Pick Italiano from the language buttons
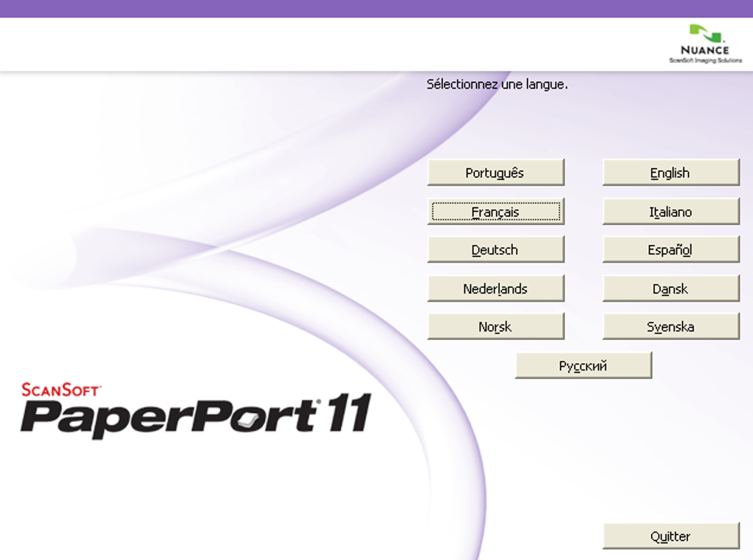 coord(671,211)
